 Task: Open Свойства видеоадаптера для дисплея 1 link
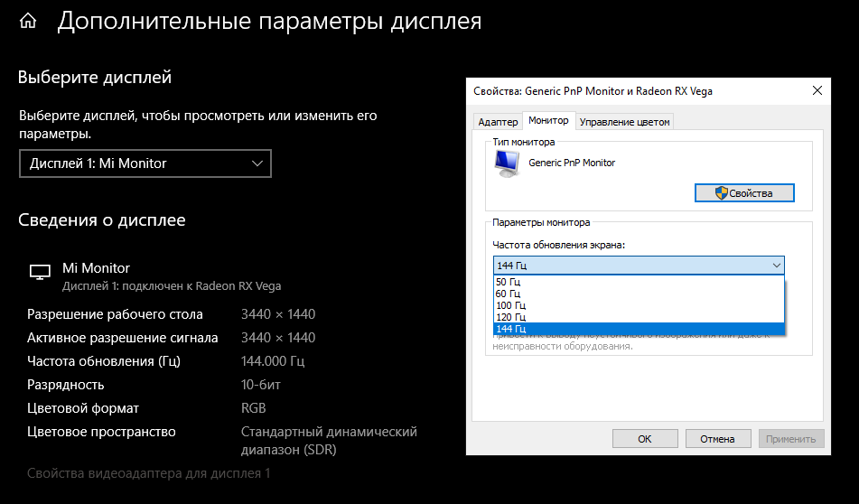tap(148, 473)
